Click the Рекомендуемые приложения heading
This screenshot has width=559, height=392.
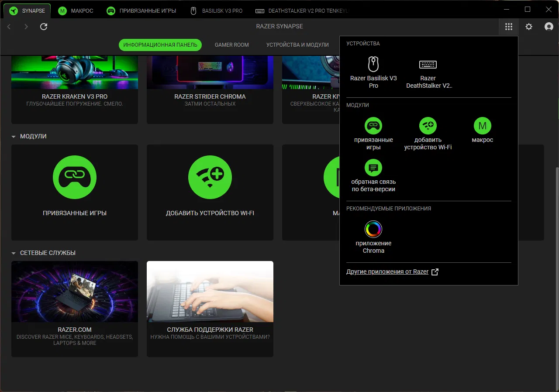click(x=389, y=209)
